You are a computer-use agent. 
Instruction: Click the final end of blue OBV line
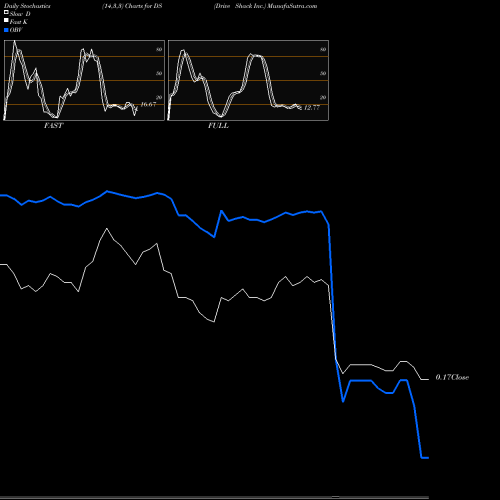(x=428, y=458)
